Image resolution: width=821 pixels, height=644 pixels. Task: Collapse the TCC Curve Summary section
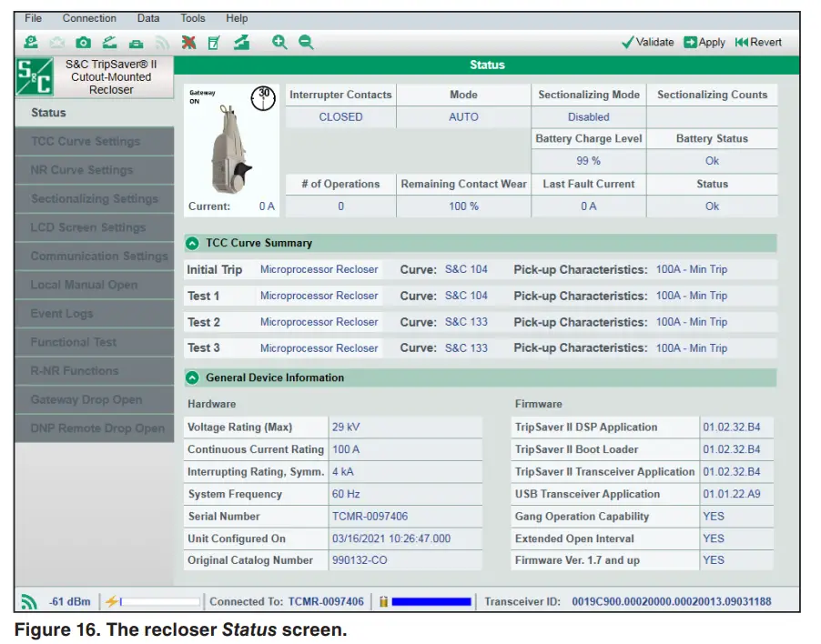click(192, 243)
